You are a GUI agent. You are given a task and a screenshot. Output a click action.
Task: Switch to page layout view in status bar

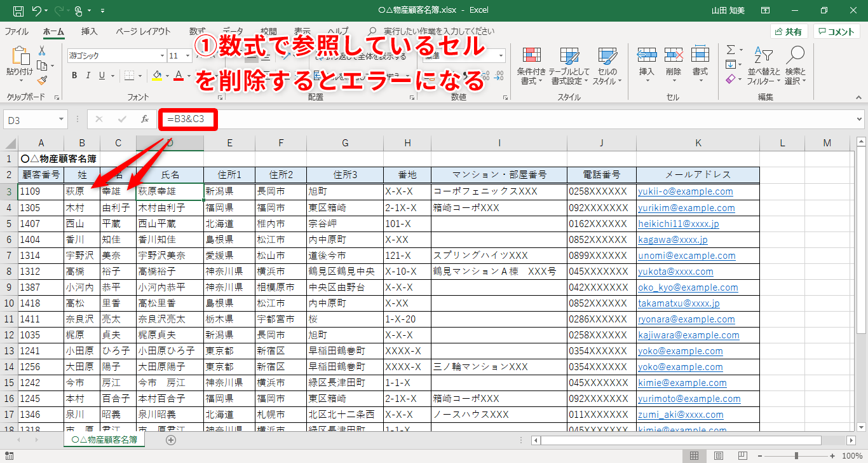pyautogui.click(x=718, y=455)
